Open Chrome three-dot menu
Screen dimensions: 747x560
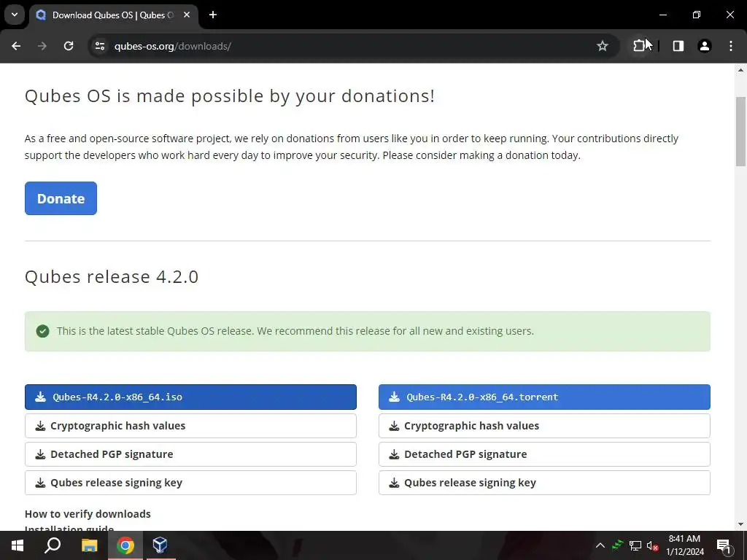(x=731, y=46)
